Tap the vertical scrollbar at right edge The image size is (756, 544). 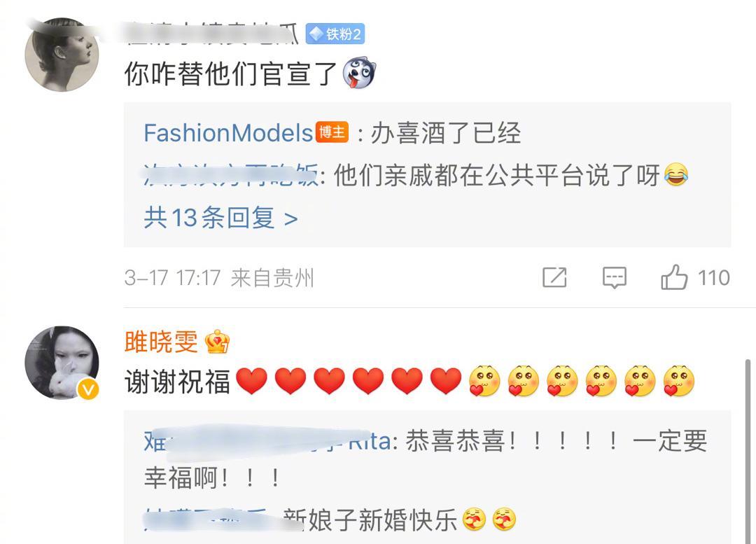tap(748, 451)
